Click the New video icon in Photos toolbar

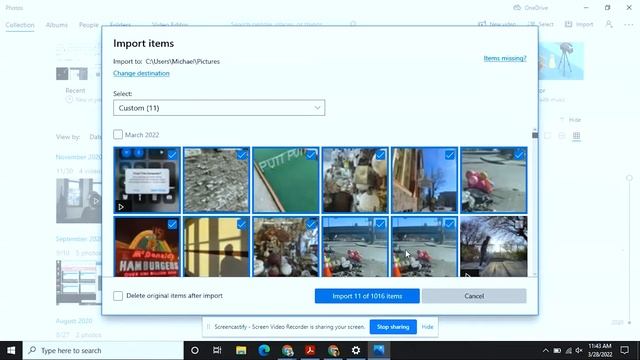point(482,24)
